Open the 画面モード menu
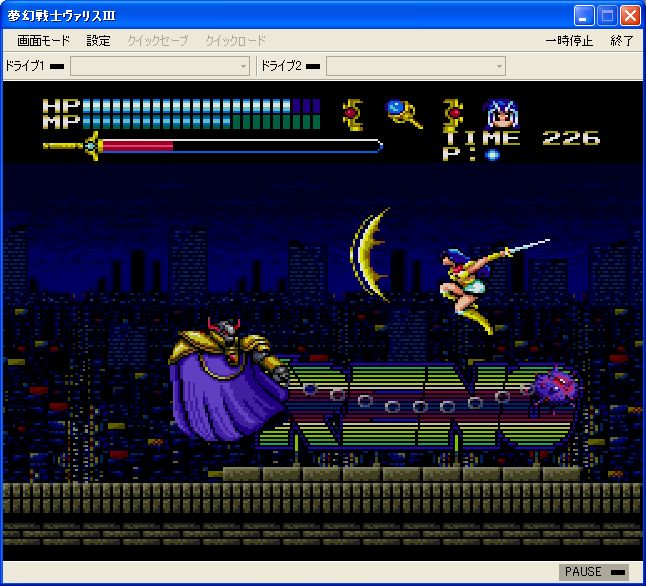Viewport: 646px width, 586px height. point(43,41)
